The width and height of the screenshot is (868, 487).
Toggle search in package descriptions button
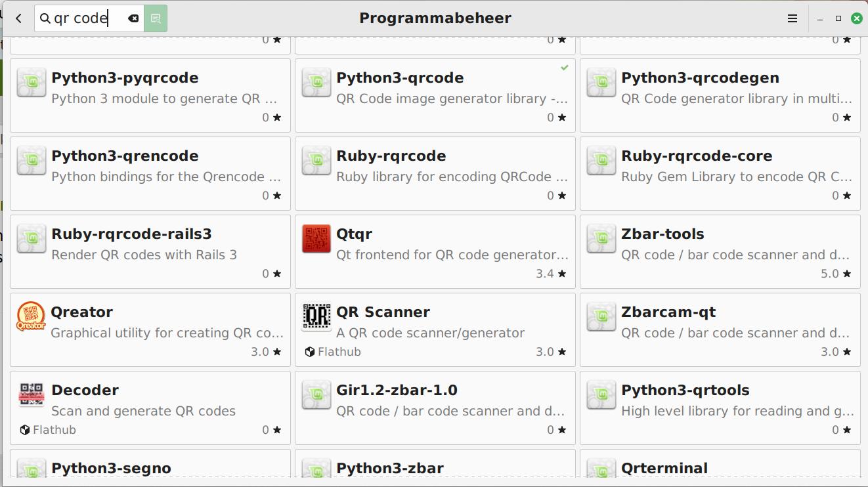coord(156,18)
